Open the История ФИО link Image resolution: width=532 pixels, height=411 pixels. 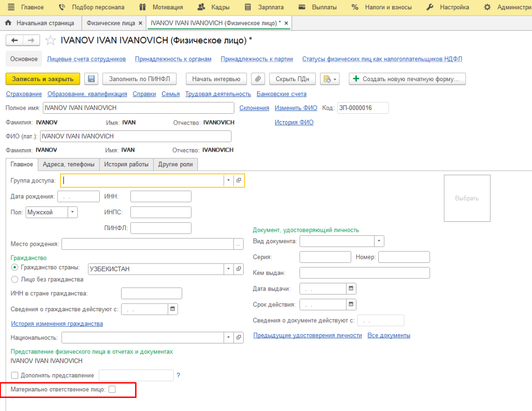[x=294, y=122]
